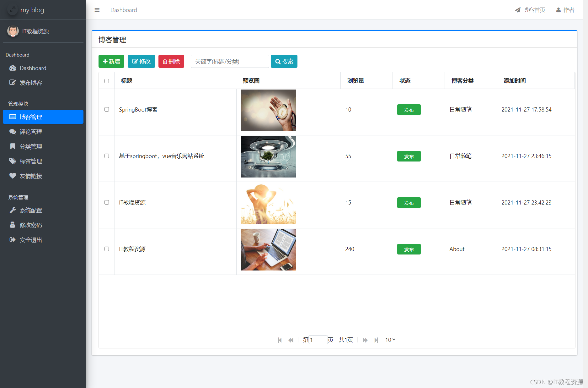The image size is (588, 388).
Task: Select 安全退出 to log out
Action: click(43, 240)
